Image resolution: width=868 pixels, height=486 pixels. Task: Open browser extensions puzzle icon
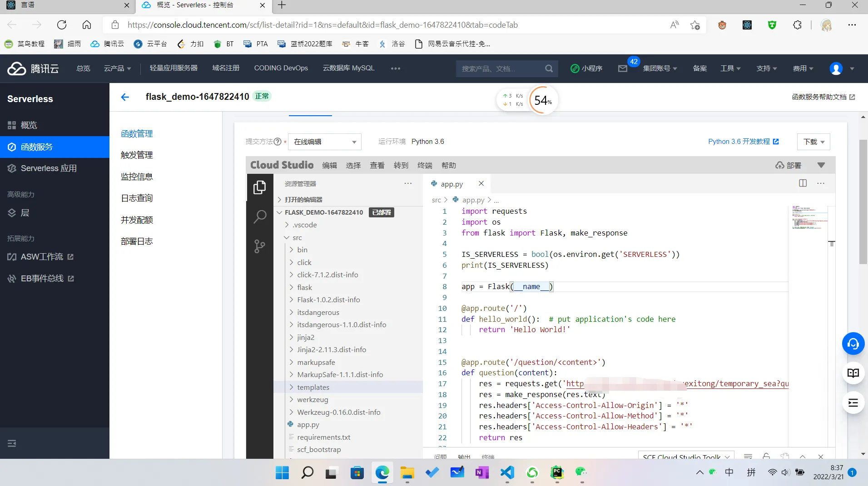coord(797,25)
